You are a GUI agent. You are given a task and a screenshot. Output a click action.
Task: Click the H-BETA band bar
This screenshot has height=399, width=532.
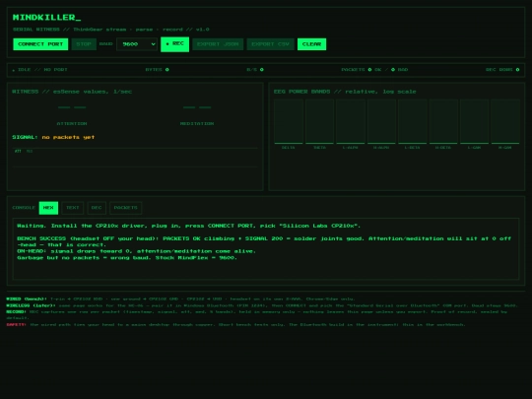click(443, 121)
